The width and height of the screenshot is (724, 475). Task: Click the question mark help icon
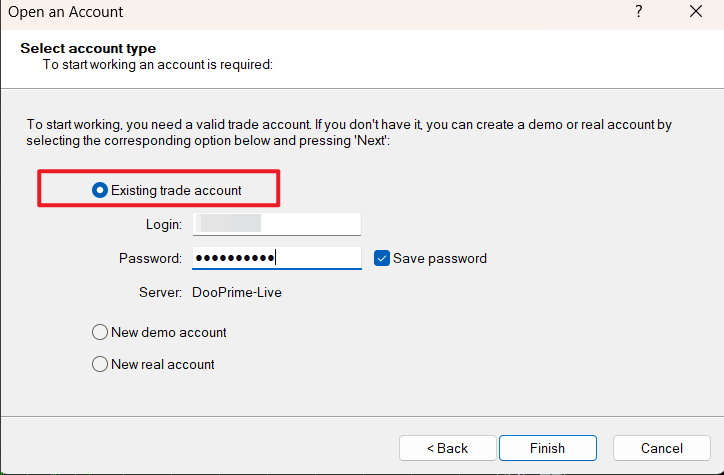point(639,12)
